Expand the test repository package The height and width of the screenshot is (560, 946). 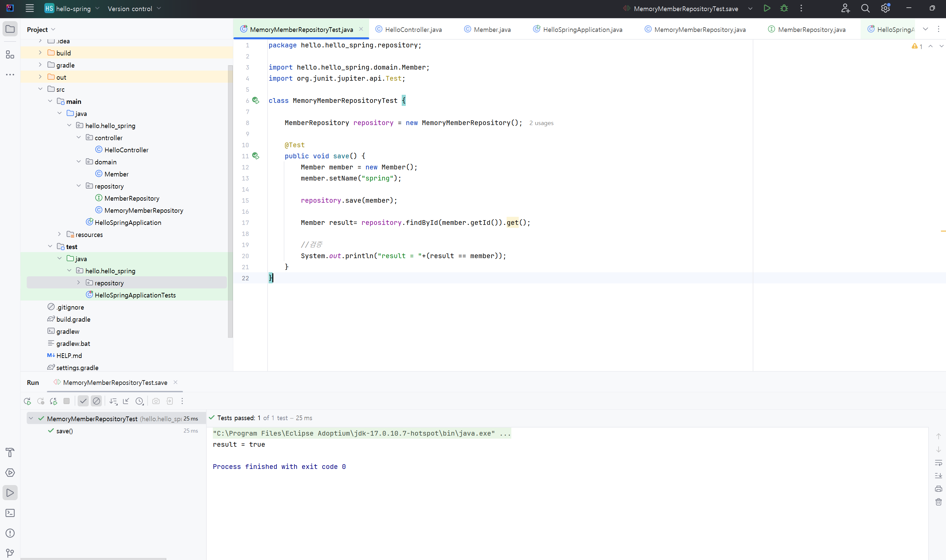pos(78,283)
